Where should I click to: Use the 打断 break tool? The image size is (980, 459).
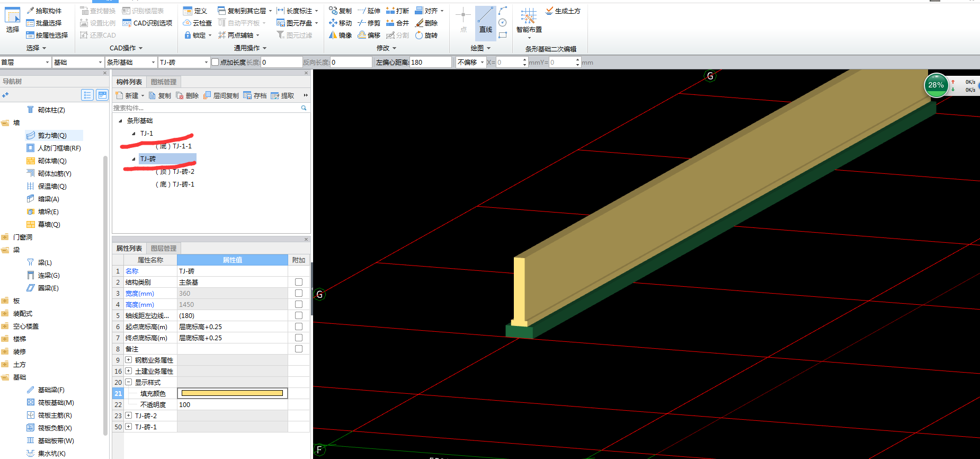(397, 11)
